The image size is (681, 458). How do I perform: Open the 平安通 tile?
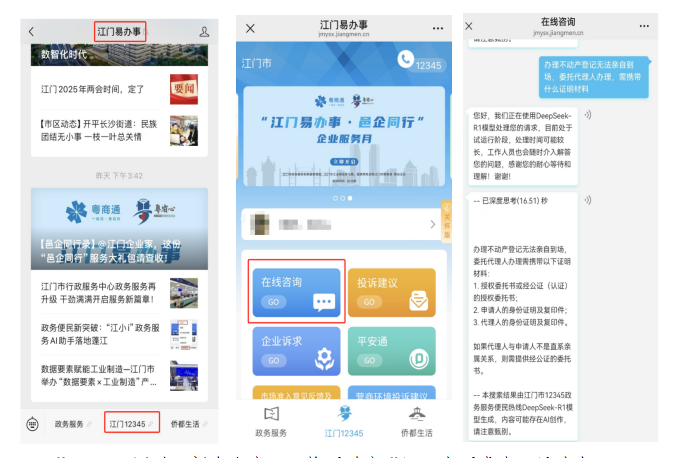tap(391, 350)
